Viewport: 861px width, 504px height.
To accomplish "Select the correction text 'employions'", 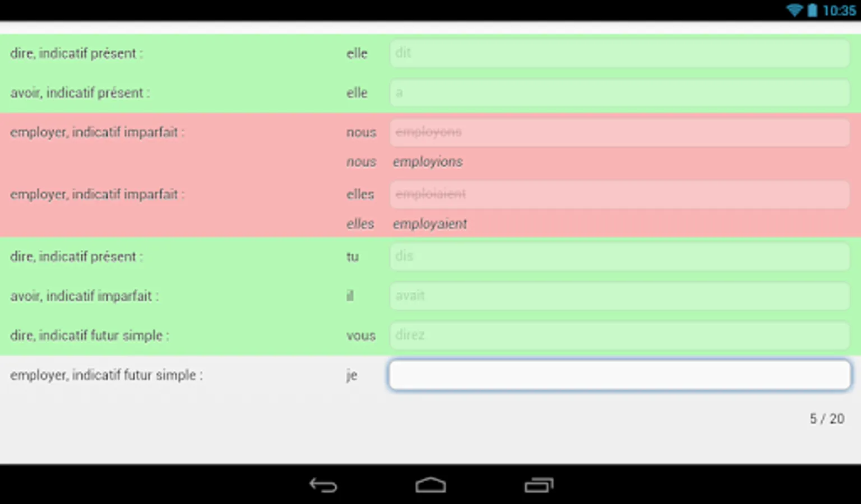I will (x=428, y=162).
